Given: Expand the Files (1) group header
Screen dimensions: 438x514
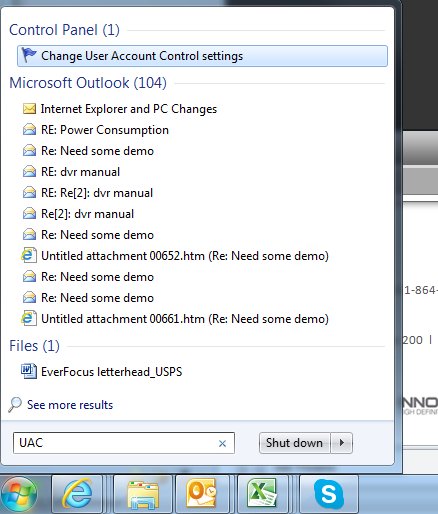Looking at the screenshot, I should pos(34,346).
